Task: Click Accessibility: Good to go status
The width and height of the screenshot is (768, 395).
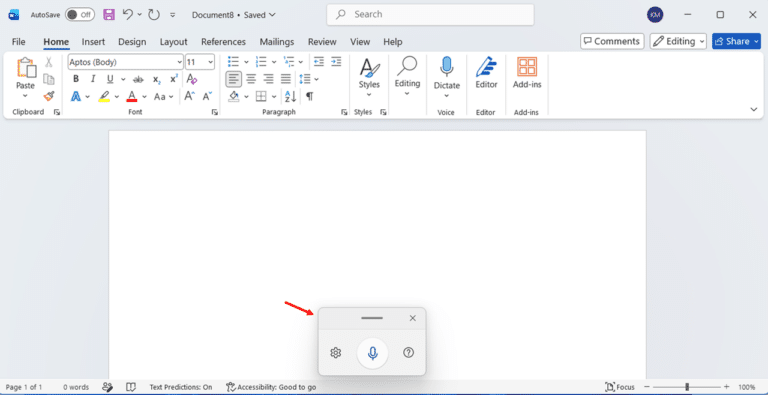Action: pyautogui.click(x=271, y=387)
